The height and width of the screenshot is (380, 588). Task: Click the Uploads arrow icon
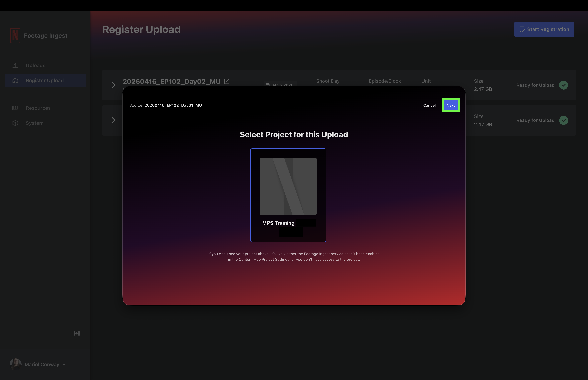pos(15,65)
